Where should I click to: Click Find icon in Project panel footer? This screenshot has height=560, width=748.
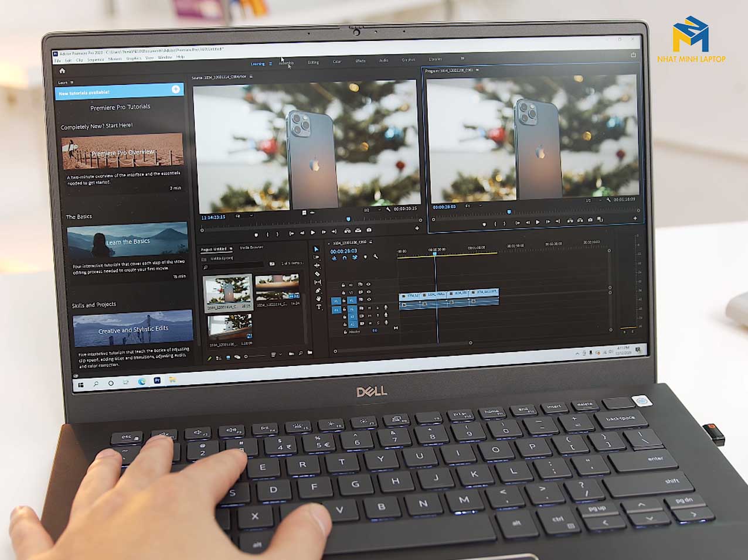[301, 354]
